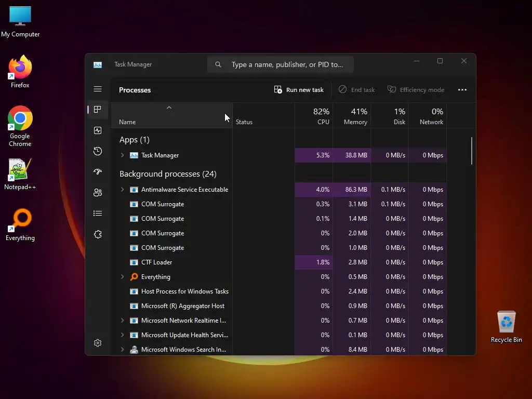Select the Processes sidebar icon
532x399 pixels.
click(x=98, y=110)
